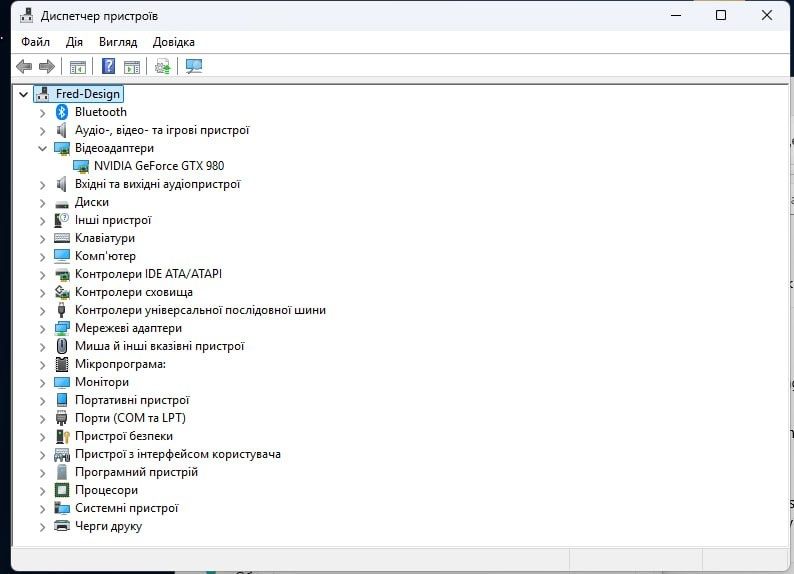This screenshot has width=794, height=574.
Task: Click the Контролери універсальної послідовної шини USB icon
Action: [x=62, y=310]
